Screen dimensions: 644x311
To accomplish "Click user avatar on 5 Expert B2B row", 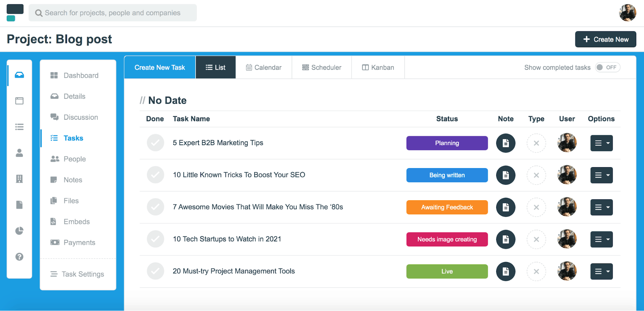I will tap(567, 143).
